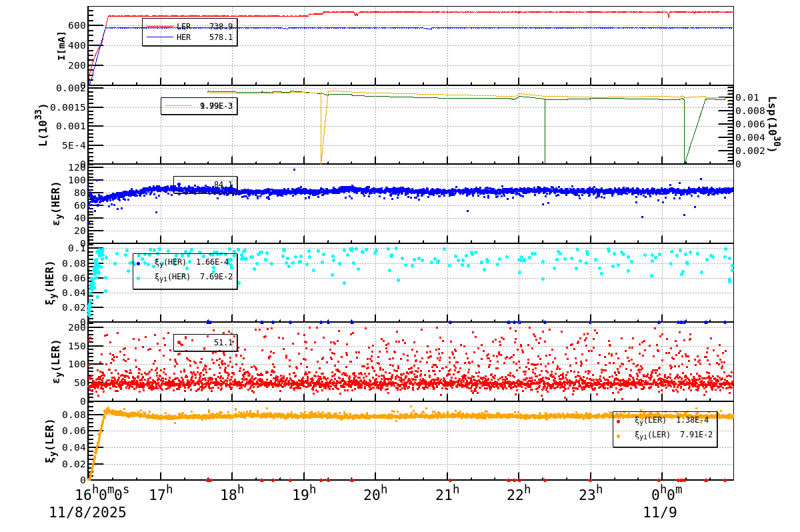Click the ξy(HER) 1.66E-4 legend label
Screen dimensions: 800x532
[185, 263]
